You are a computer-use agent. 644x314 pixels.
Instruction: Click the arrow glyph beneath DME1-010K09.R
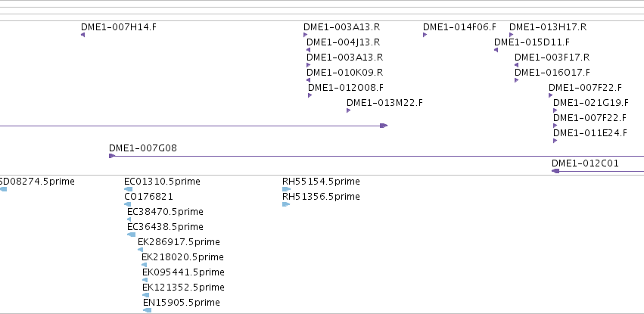click(x=309, y=80)
